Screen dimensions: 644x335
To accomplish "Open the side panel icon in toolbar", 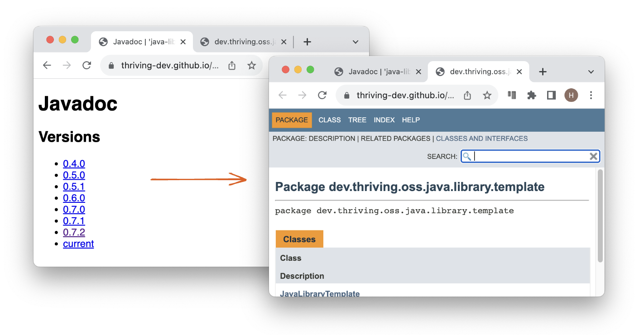I will (551, 95).
